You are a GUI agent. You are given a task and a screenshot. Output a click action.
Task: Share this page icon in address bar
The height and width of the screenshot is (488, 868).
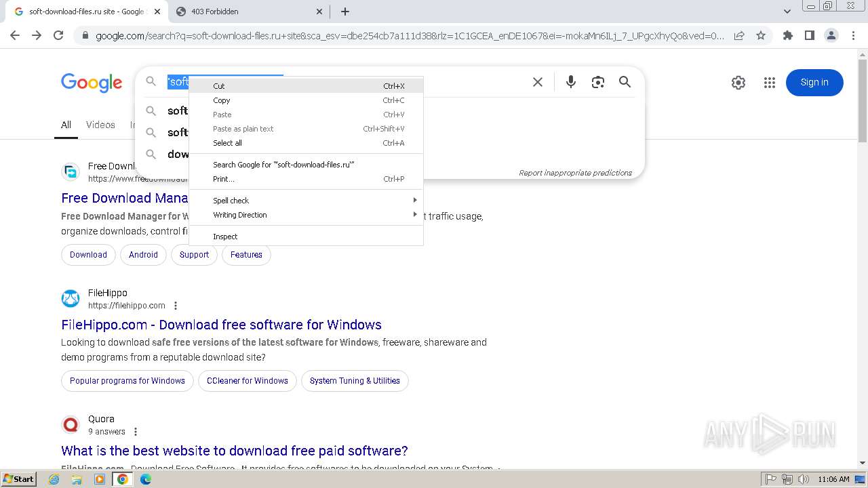point(739,36)
